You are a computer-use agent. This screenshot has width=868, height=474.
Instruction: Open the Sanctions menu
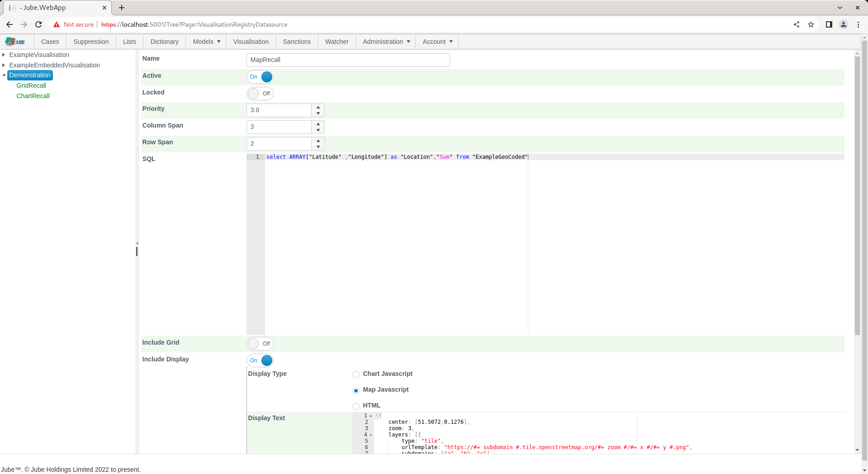(297, 42)
